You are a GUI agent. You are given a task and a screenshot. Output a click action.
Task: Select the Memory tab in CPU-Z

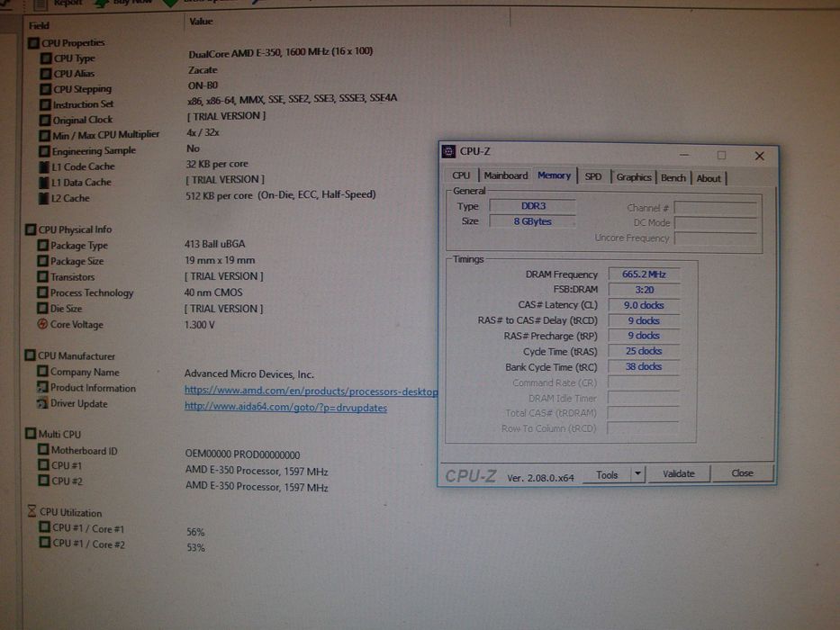554,175
